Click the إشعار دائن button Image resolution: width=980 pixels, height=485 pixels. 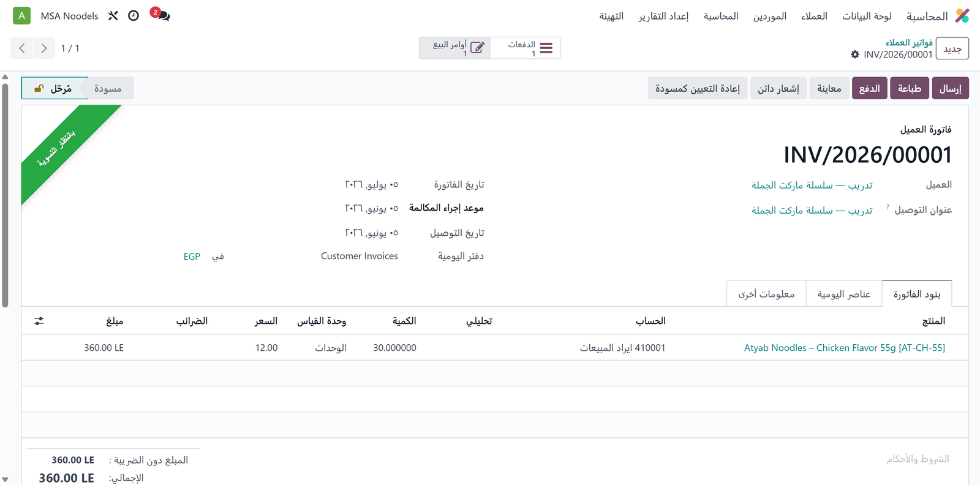coord(778,88)
